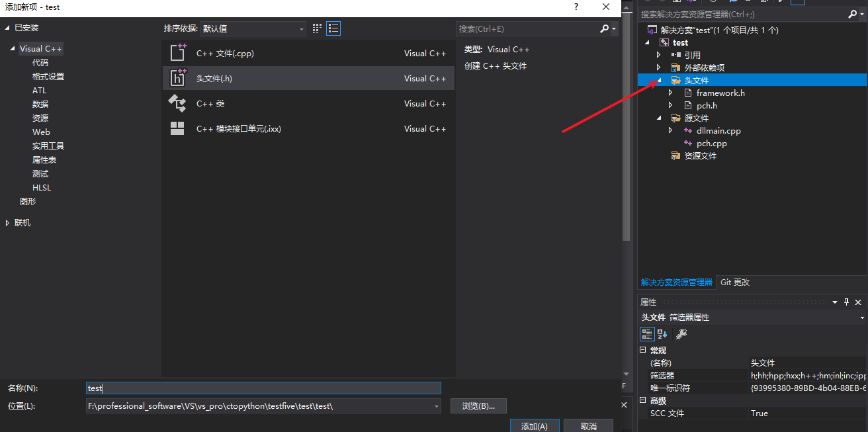Open property pages via the wrench icon
The height and width of the screenshot is (432, 868).
point(680,333)
